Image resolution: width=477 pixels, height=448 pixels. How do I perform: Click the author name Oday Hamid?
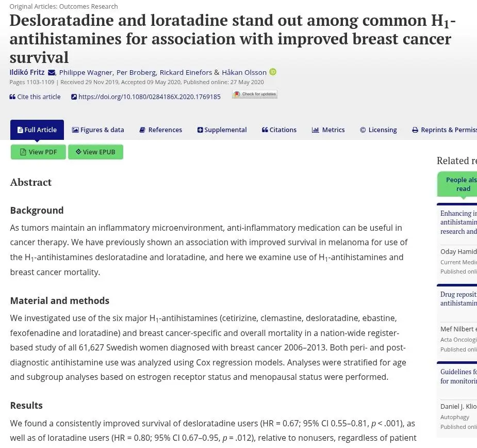(x=458, y=251)
